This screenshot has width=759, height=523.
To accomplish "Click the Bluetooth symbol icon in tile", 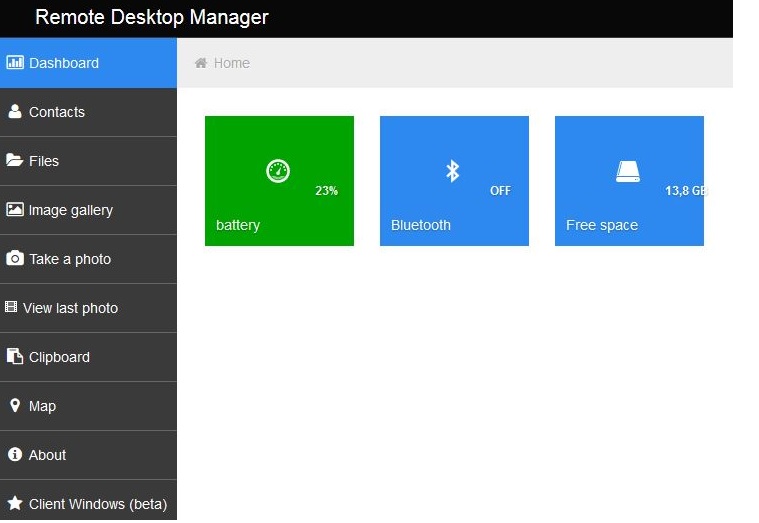I will click(x=452, y=171).
